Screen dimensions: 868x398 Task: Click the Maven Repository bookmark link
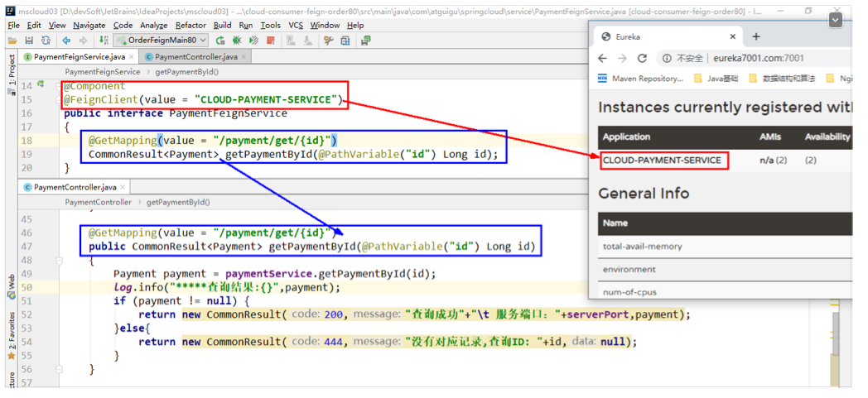[642, 79]
